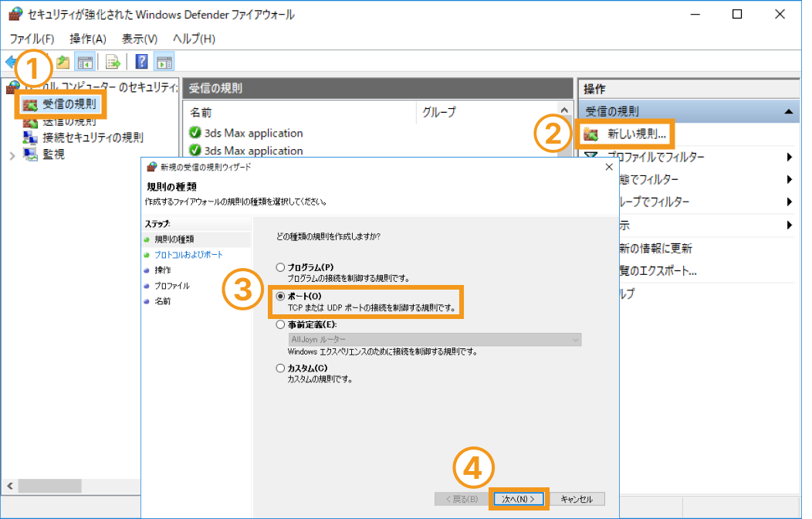Viewport: 812px width, 519px height.
Task: Open the AllJoyn ルーター predefined dropdown
Action: tap(435, 340)
